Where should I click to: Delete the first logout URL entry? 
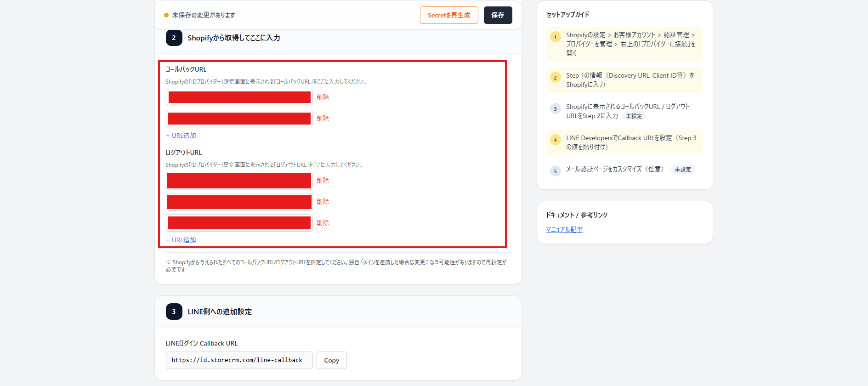point(323,181)
